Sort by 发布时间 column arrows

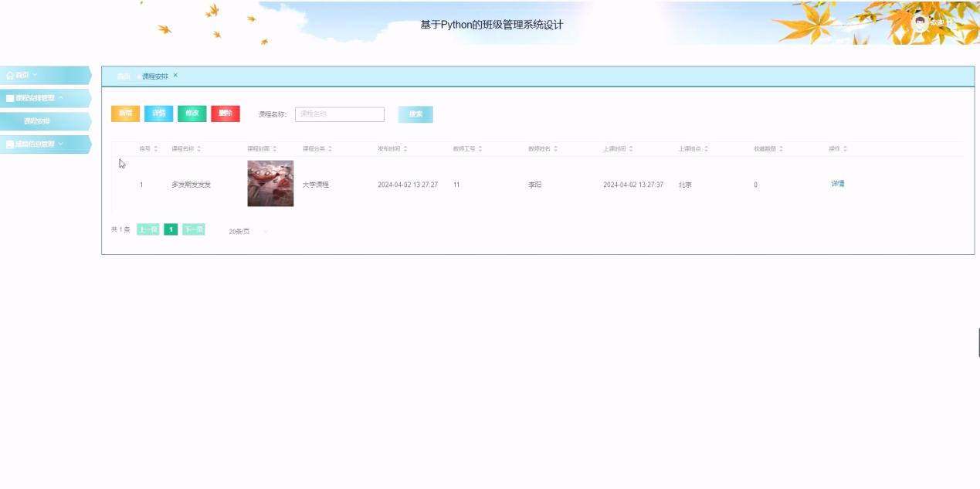pyautogui.click(x=405, y=148)
